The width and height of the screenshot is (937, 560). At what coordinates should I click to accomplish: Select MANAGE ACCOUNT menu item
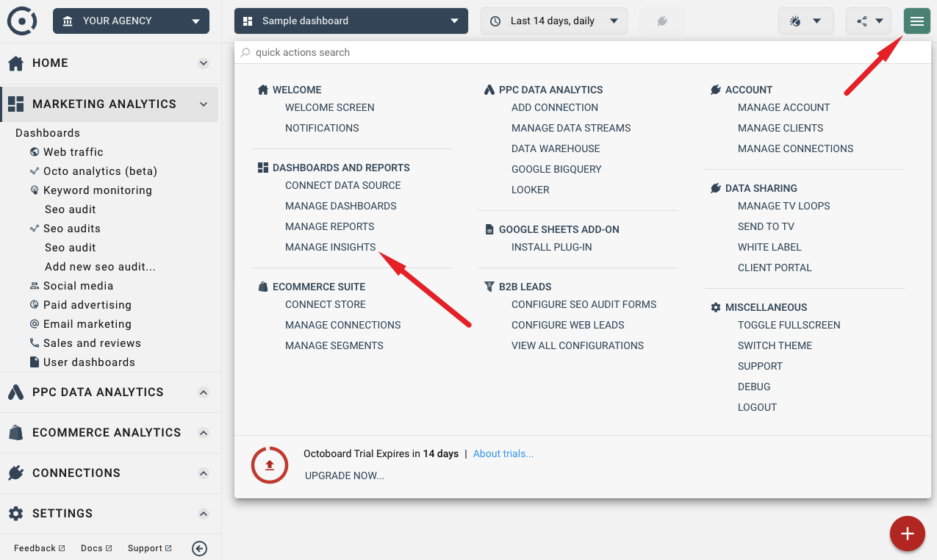784,107
